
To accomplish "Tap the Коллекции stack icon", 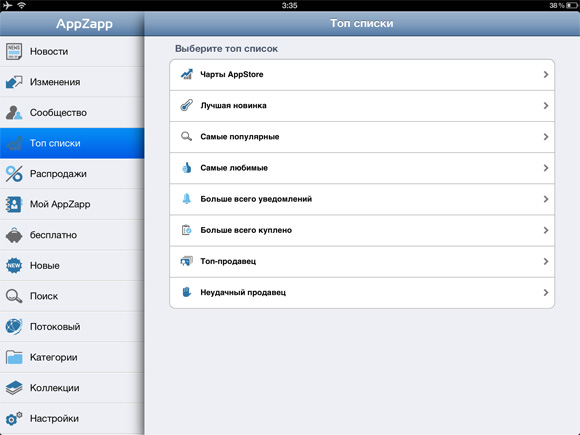I will pos(14,388).
